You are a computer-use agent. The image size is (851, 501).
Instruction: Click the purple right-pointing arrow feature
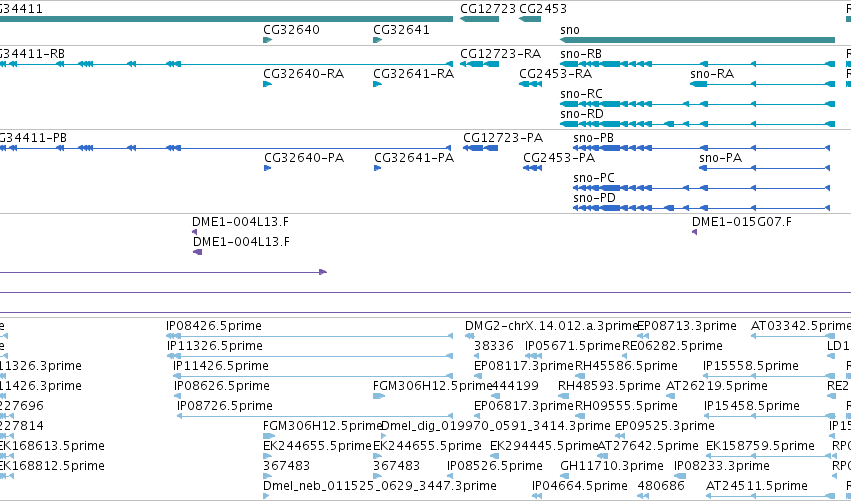[163, 272]
